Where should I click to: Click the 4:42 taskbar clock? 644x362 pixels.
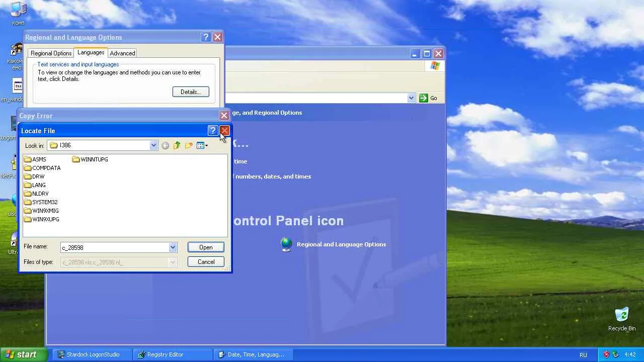tap(630, 354)
